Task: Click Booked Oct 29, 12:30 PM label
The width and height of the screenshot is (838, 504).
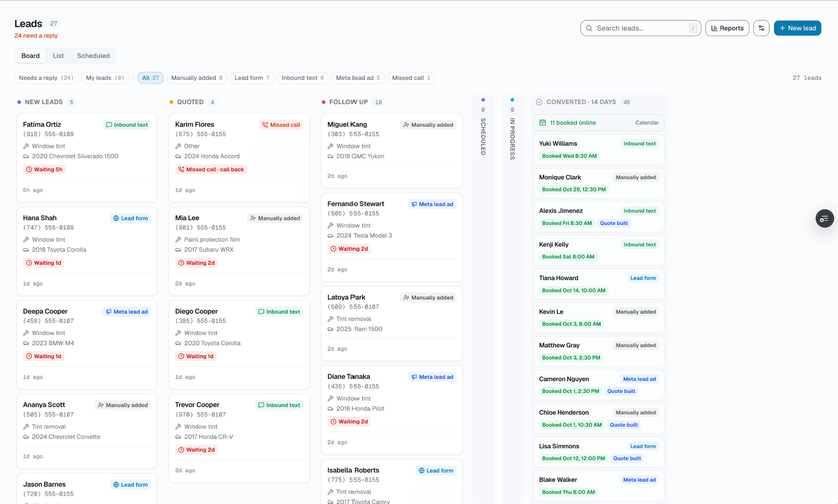Action: pyautogui.click(x=574, y=189)
